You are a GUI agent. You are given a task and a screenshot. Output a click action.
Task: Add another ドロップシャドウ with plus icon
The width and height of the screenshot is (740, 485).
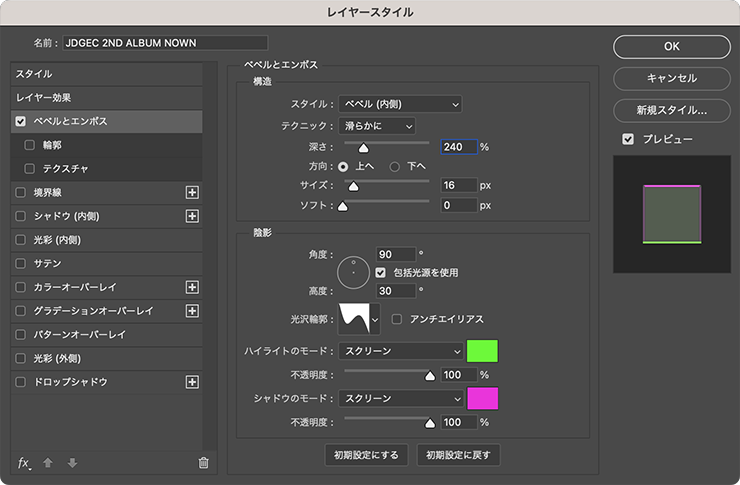(193, 382)
